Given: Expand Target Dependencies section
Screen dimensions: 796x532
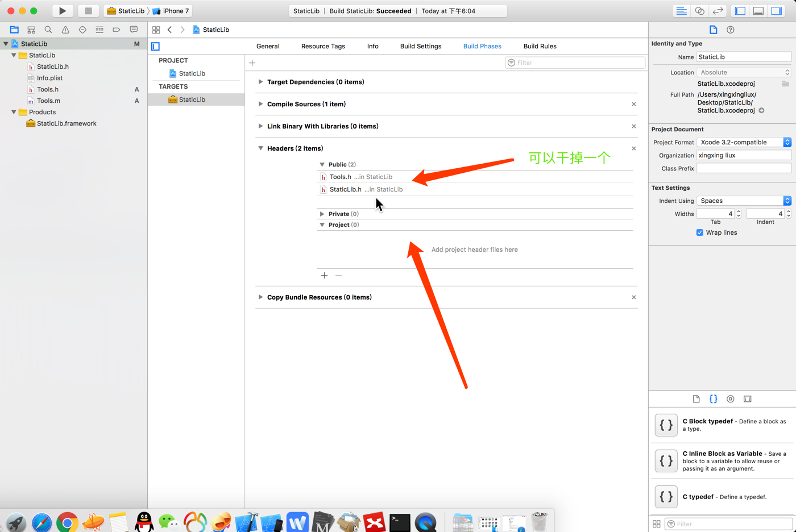Looking at the screenshot, I should (x=260, y=82).
